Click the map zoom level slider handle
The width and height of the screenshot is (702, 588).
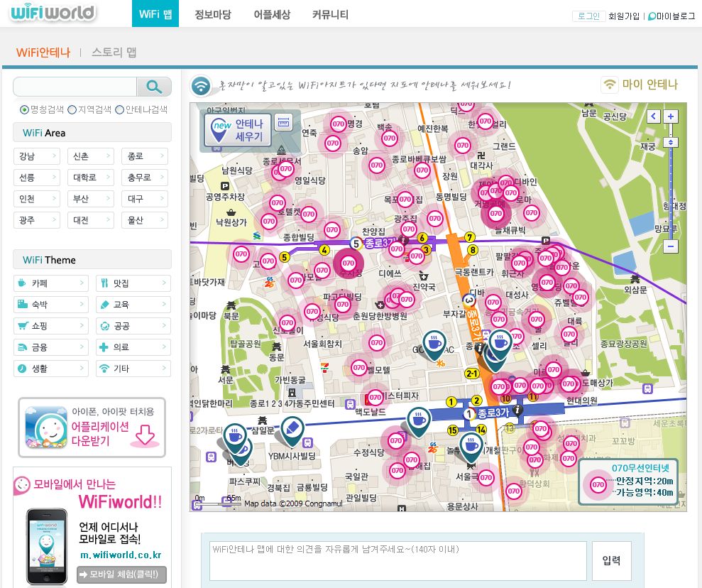(671, 143)
